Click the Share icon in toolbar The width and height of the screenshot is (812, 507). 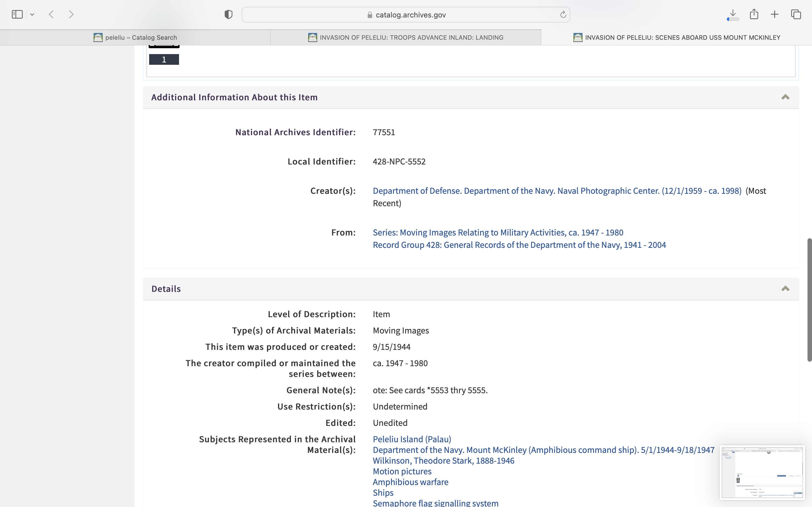pyautogui.click(x=754, y=14)
